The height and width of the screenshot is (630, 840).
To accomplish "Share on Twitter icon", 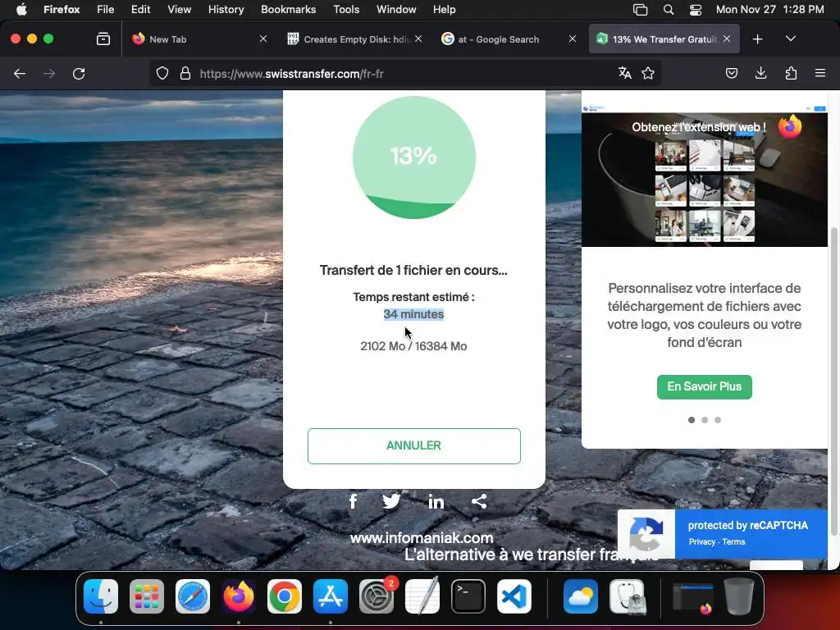I will (391, 501).
